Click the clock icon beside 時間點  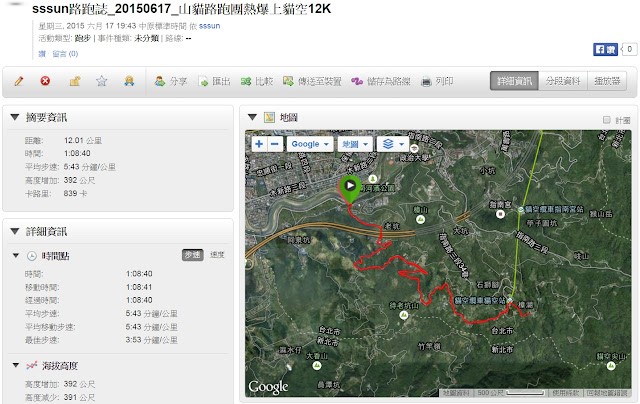(31, 256)
